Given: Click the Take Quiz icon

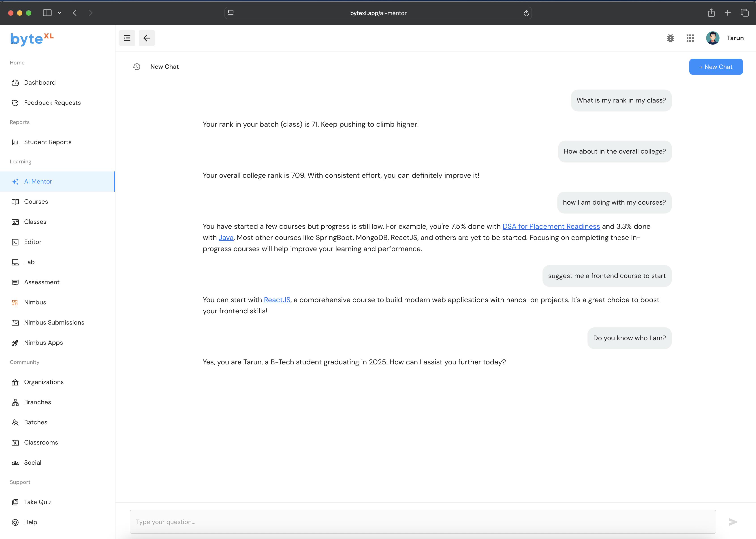Looking at the screenshot, I should 15,502.
